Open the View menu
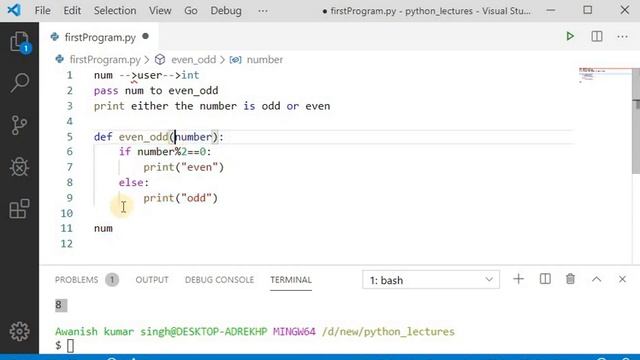Image resolution: width=640 pixels, height=360 pixels. point(160,11)
